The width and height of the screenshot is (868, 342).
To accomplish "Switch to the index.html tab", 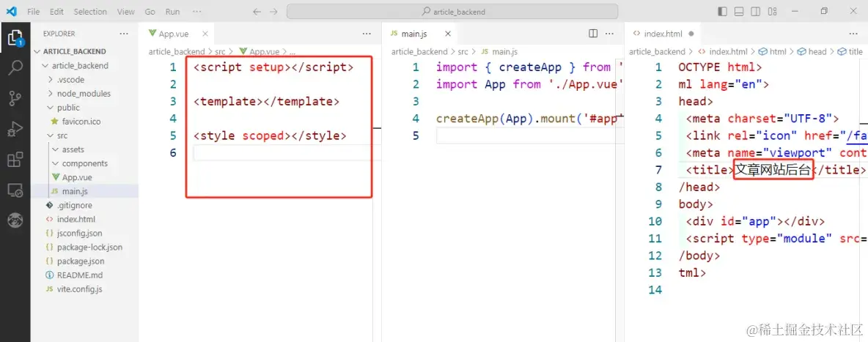I will click(x=663, y=34).
